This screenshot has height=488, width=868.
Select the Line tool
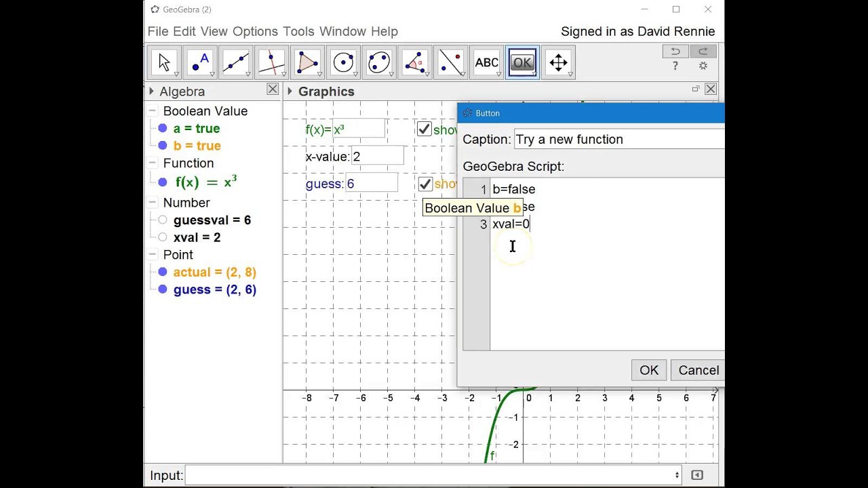click(x=235, y=63)
